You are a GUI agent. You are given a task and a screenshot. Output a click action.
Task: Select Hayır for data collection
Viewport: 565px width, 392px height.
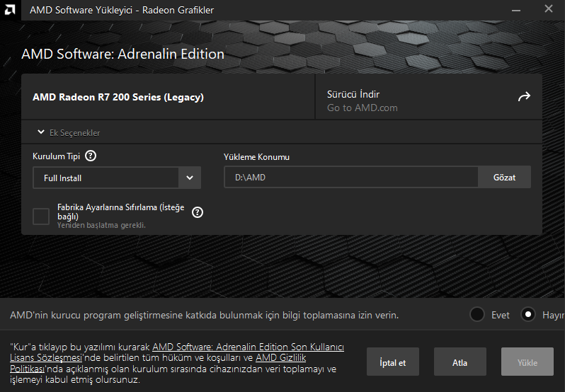(528, 315)
